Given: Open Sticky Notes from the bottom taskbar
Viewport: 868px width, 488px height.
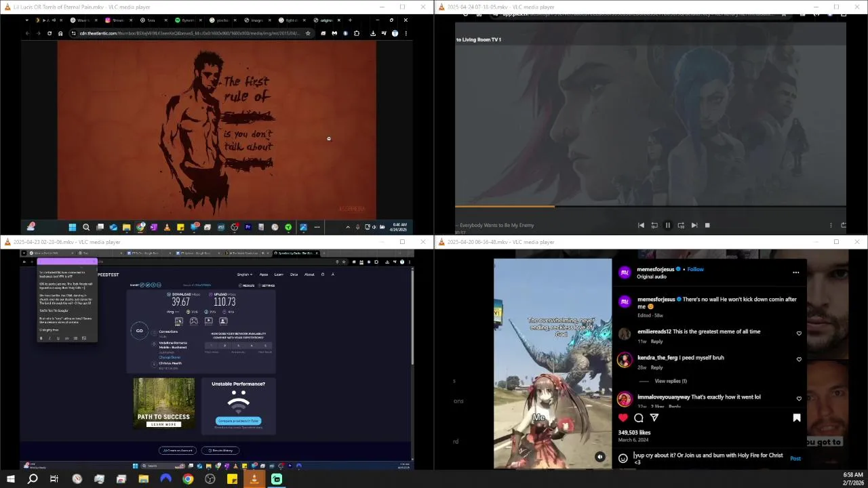Looking at the screenshot, I should click(x=232, y=479).
